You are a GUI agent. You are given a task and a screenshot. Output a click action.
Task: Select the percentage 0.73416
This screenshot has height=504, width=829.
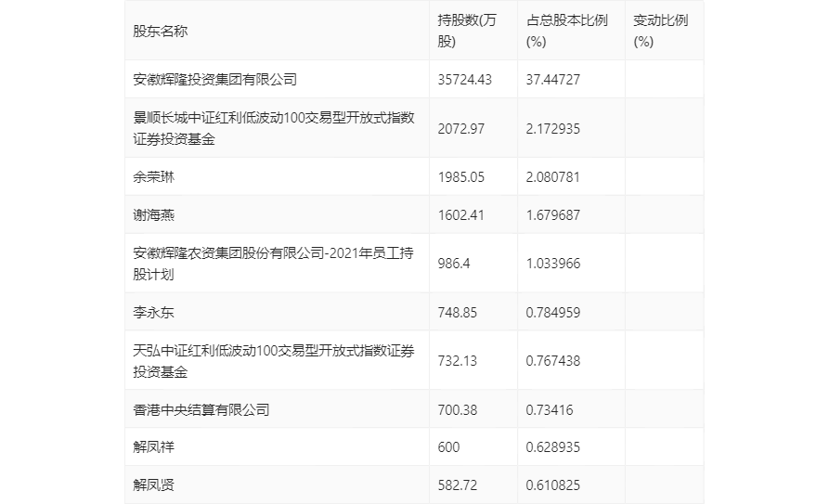tap(550, 410)
